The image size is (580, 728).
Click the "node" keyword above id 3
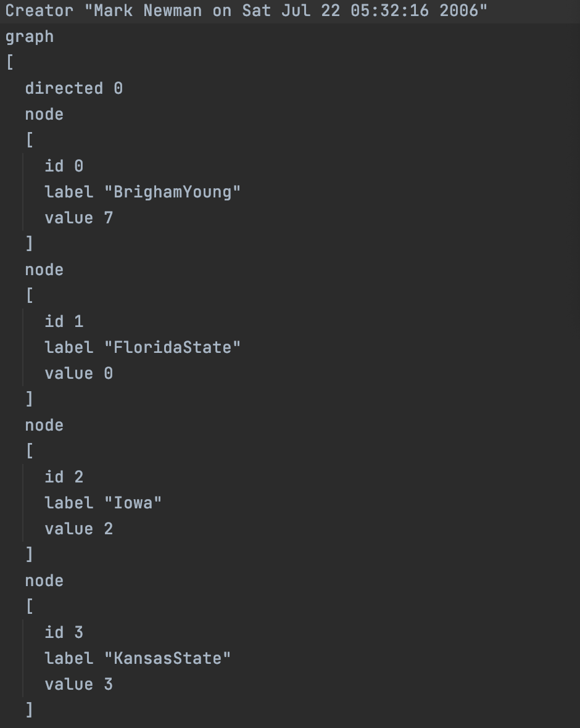point(44,581)
